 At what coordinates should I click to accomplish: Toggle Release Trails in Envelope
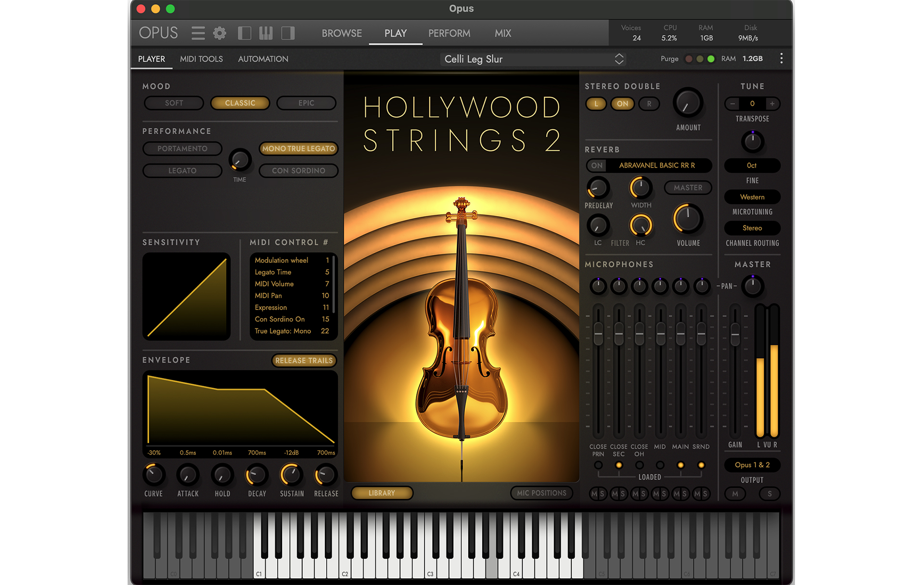click(304, 361)
